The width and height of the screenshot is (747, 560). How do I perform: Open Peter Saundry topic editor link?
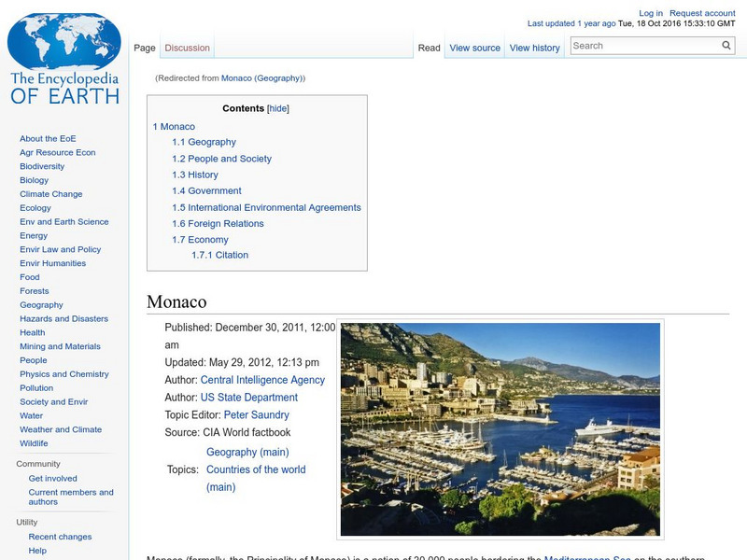(x=256, y=414)
